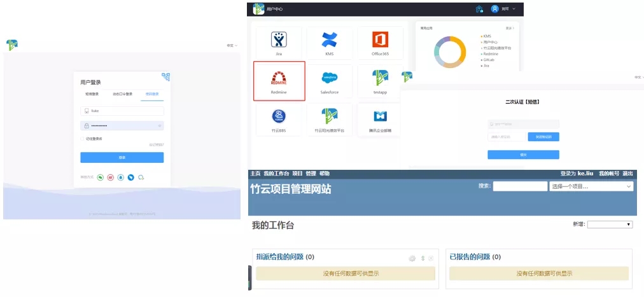Open the 竹云BBS forum tile
Screen dimensions: 644x297
pos(279,120)
